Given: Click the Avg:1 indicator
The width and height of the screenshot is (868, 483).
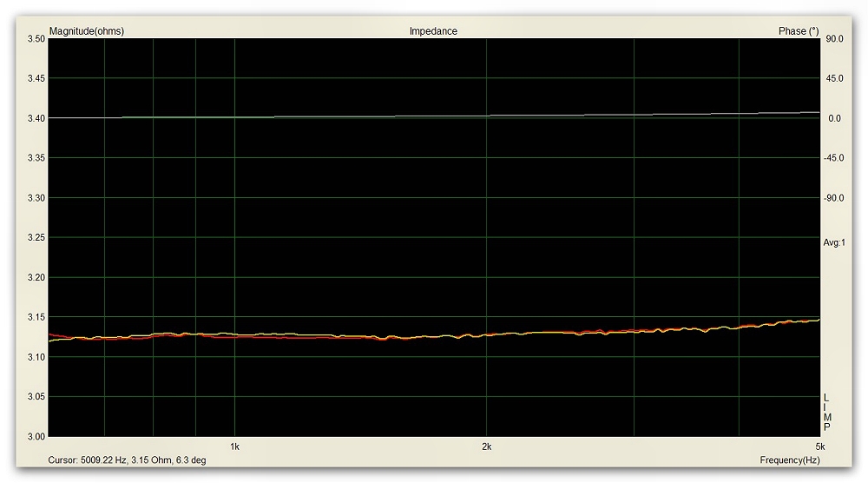Looking at the screenshot, I should 833,243.
